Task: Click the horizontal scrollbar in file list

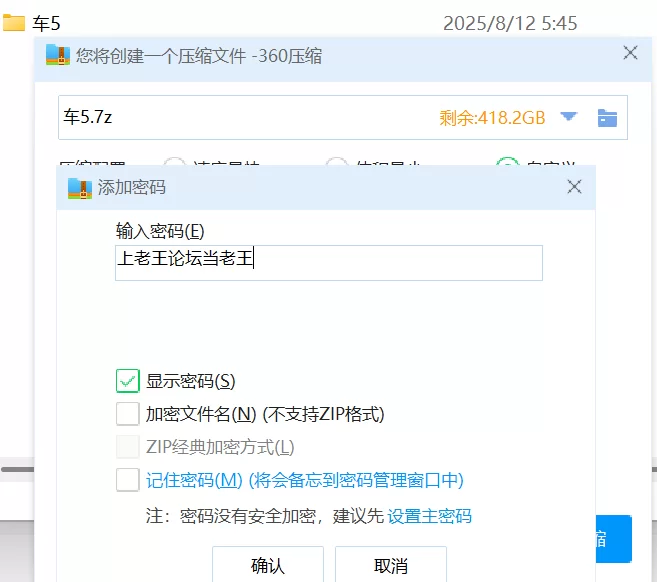Action: coord(18,469)
